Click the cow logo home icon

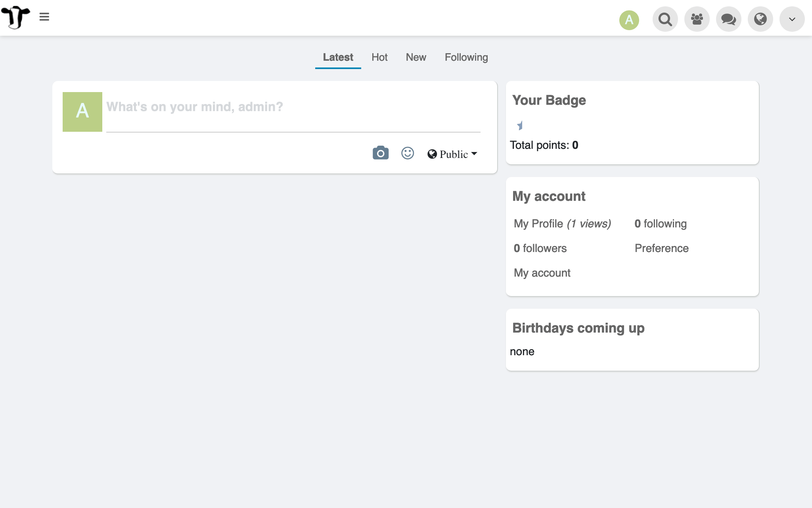point(16,17)
